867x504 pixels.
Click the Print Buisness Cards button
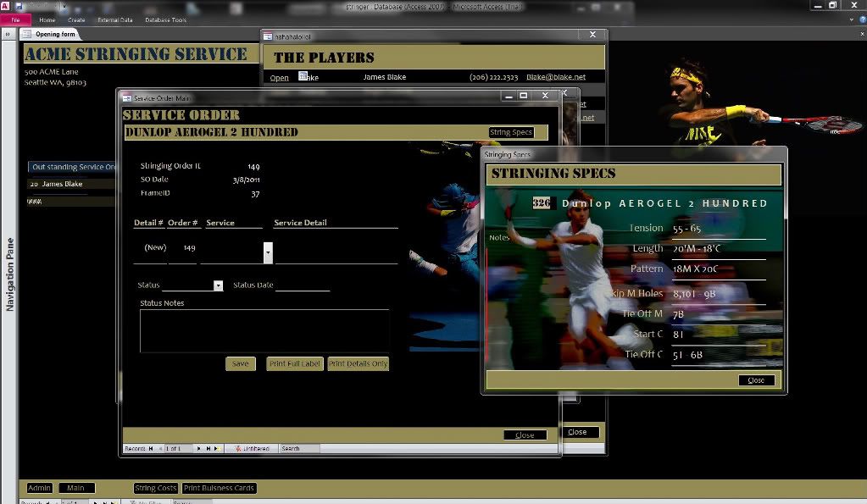pos(219,488)
